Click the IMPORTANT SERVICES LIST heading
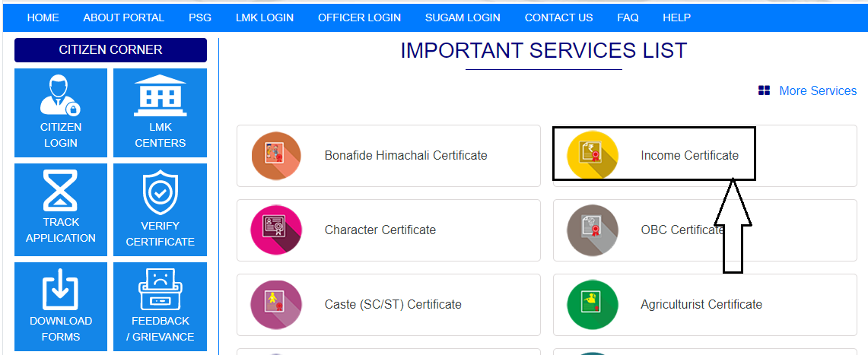Screen dimensions: 868x355 click(544, 51)
